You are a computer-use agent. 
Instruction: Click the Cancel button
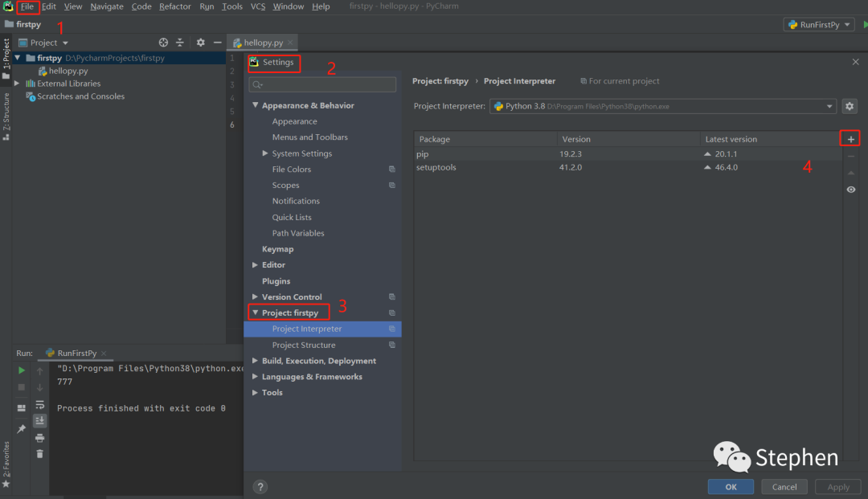coord(784,487)
